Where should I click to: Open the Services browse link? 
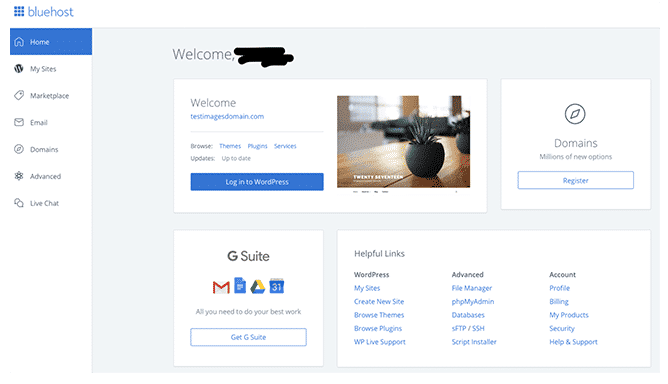click(285, 146)
